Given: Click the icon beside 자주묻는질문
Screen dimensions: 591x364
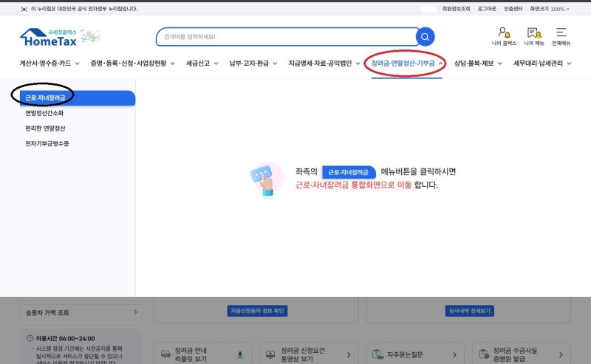Looking at the screenshot, I should [378, 354].
